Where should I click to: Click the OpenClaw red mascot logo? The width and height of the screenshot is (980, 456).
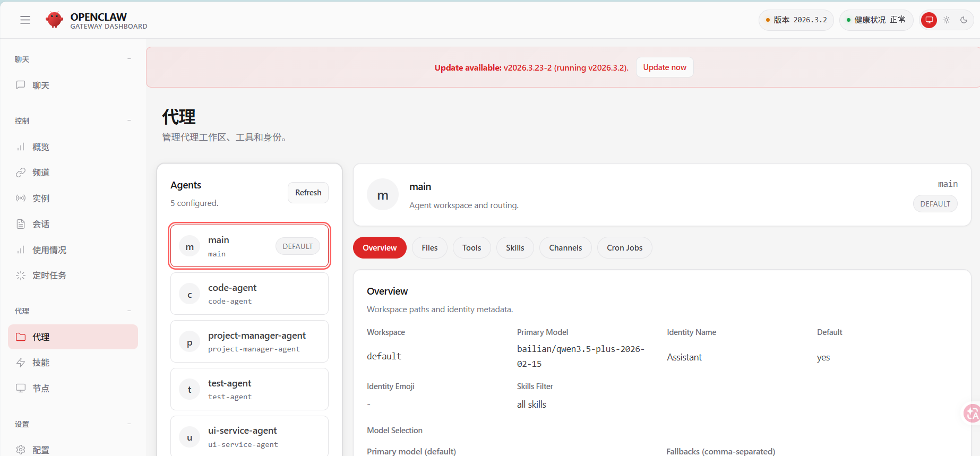[54, 20]
